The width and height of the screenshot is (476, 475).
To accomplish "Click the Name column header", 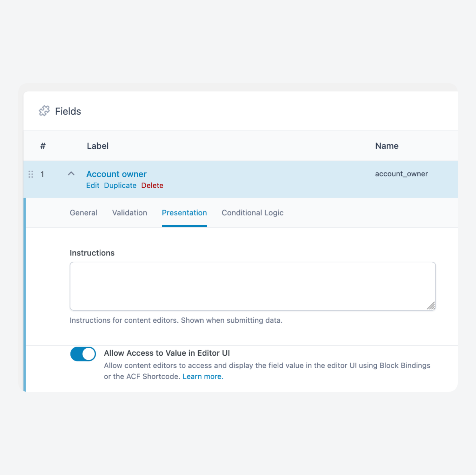I will (387, 146).
